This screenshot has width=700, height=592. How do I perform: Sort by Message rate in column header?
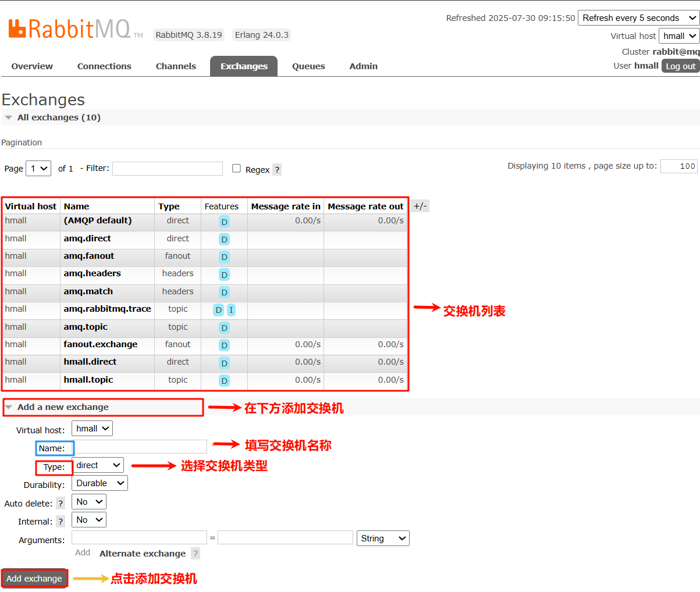[x=286, y=206]
